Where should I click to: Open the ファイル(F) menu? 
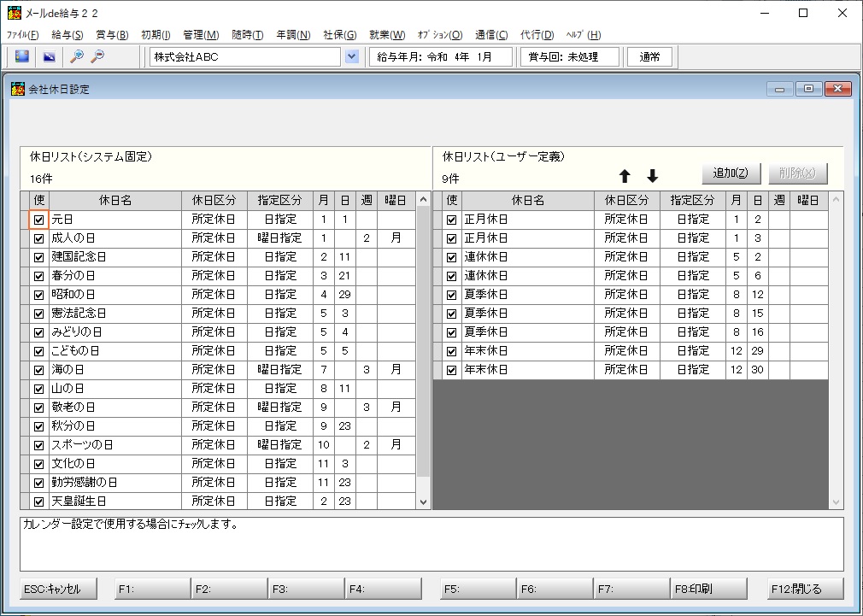click(x=22, y=35)
